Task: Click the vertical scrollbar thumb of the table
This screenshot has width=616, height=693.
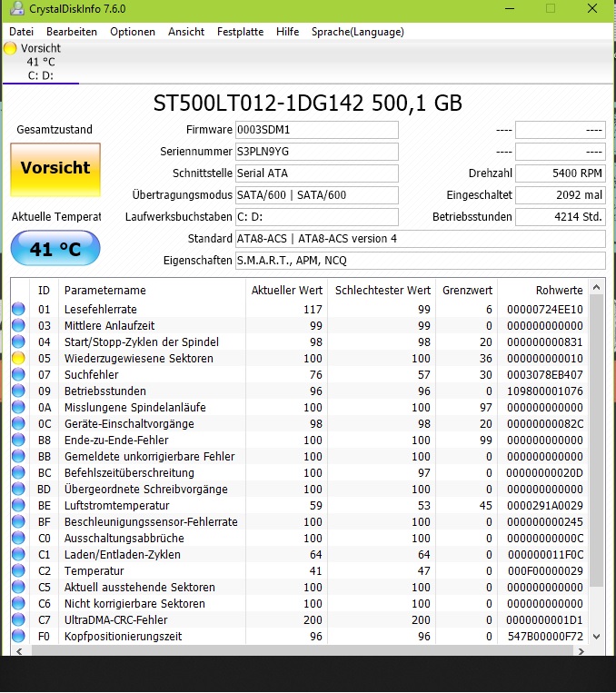Action: coord(596,441)
